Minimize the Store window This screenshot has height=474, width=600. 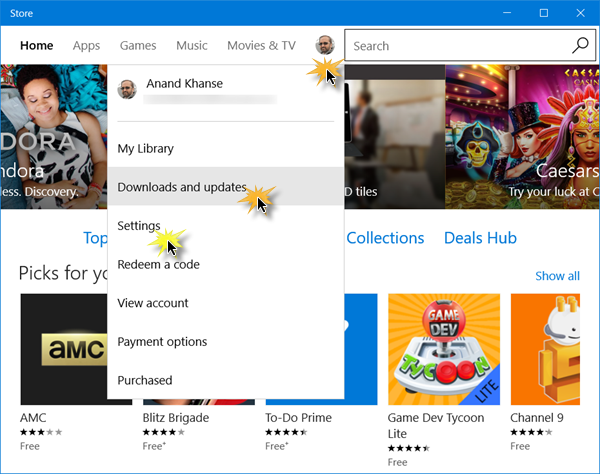tap(507, 13)
